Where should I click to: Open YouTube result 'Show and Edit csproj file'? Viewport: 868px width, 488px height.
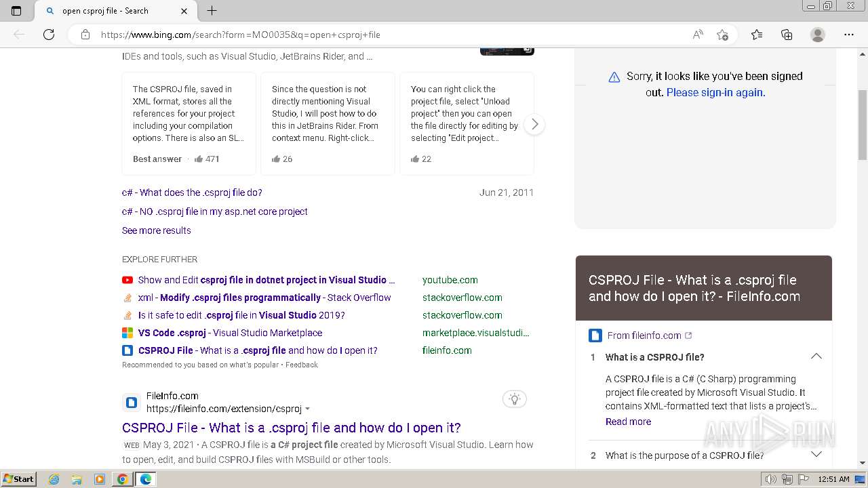(x=267, y=280)
